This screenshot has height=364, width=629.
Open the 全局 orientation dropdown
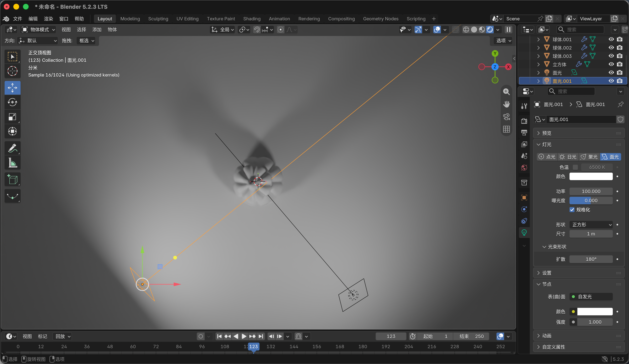(222, 30)
